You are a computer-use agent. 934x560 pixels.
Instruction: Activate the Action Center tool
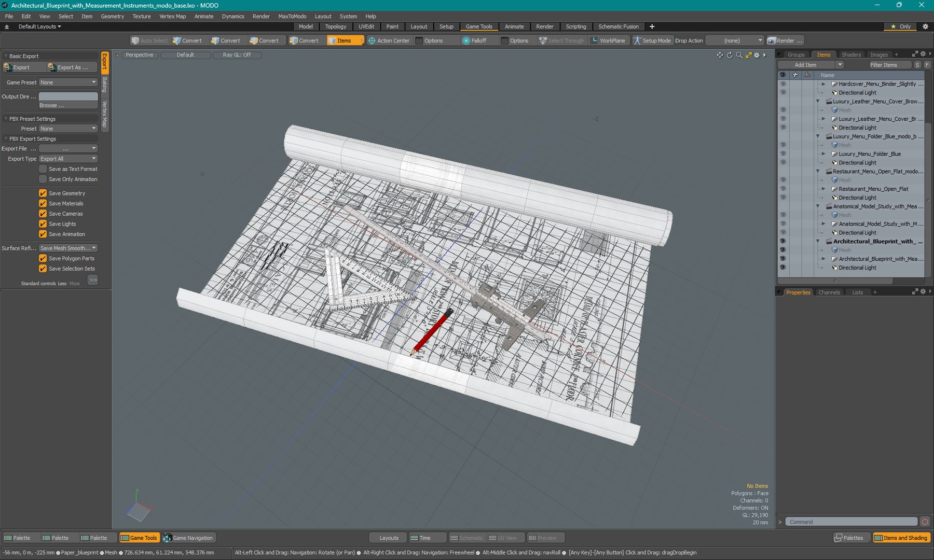[389, 40]
